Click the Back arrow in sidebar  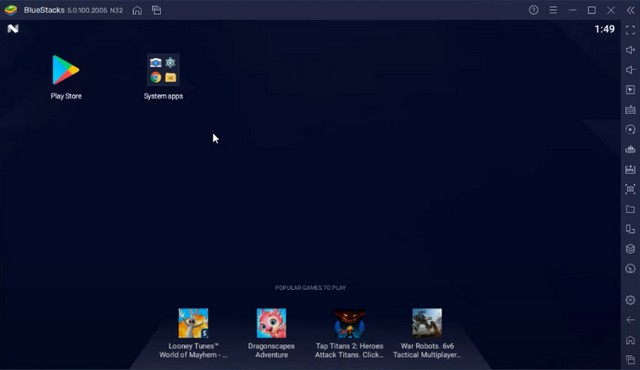pyautogui.click(x=630, y=320)
